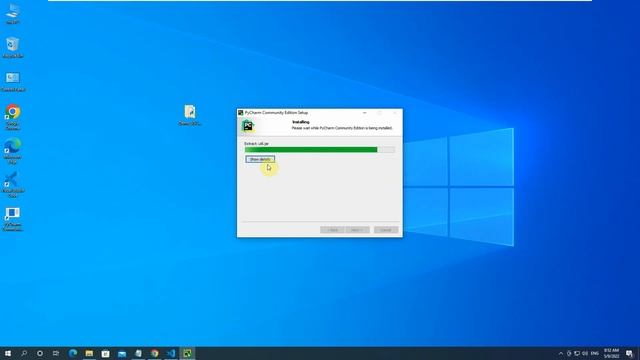Click the disabled Next button in setup
The image size is (640, 360).
click(358, 230)
